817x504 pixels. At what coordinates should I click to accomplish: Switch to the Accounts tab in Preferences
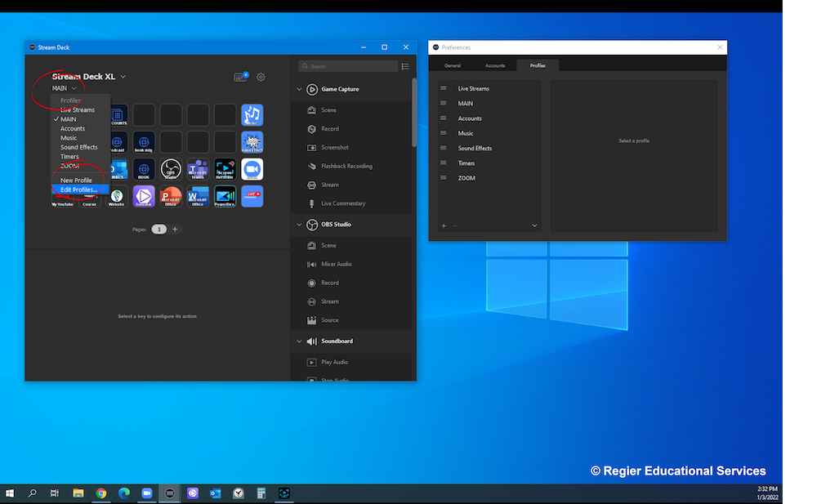(x=495, y=65)
